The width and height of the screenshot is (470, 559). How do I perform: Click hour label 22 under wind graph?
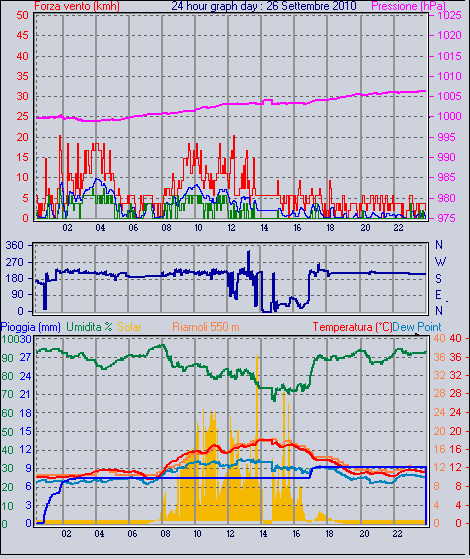398,228
